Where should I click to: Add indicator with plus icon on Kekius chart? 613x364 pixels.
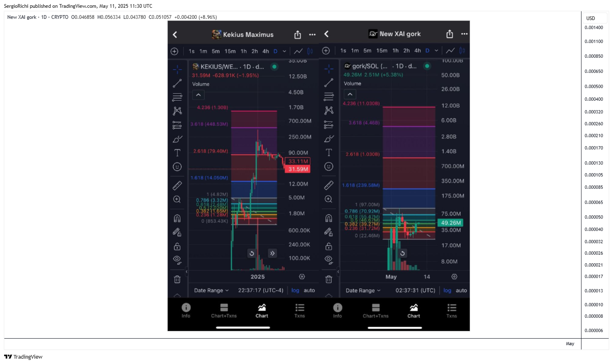click(x=174, y=51)
